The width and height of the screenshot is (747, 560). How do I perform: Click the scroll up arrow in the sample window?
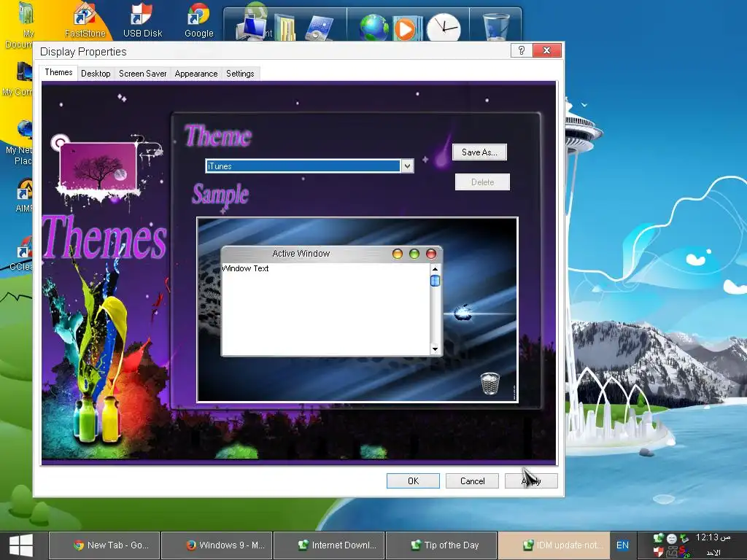435,269
